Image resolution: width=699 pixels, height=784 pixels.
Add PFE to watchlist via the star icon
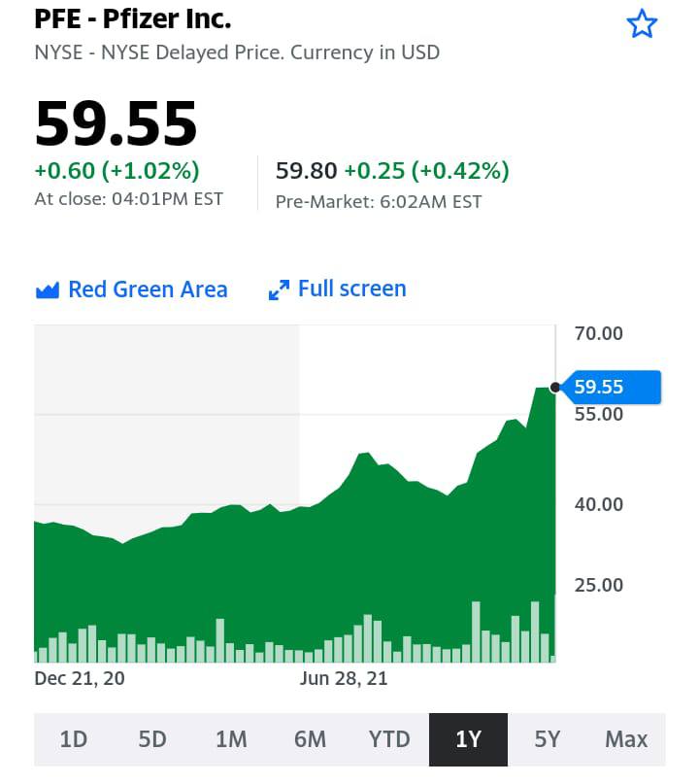pos(642,23)
